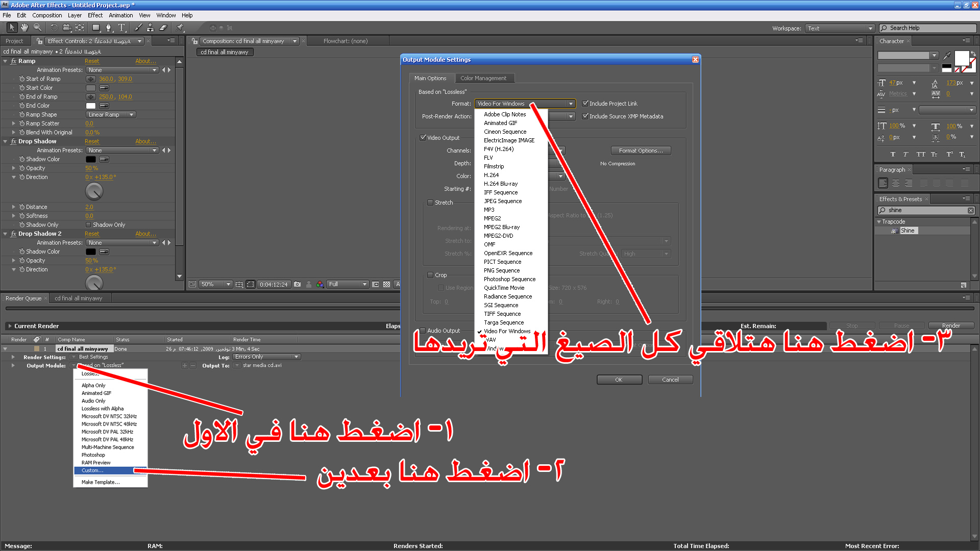Select the Rectangle shape tool
The height and width of the screenshot is (551, 980).
95,28
